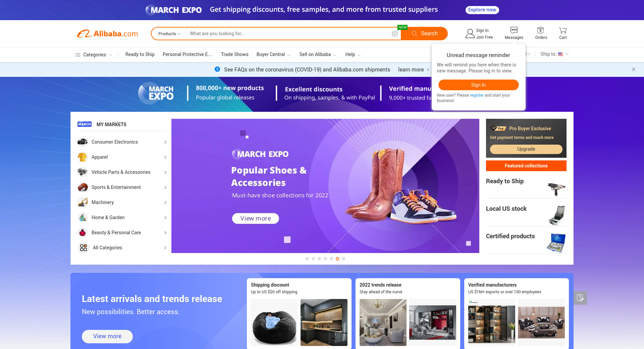The image size is (644, 349).
Task: Click the Vehicle Parts category icon
Action: pyautogui.click(x=83, y=172)
